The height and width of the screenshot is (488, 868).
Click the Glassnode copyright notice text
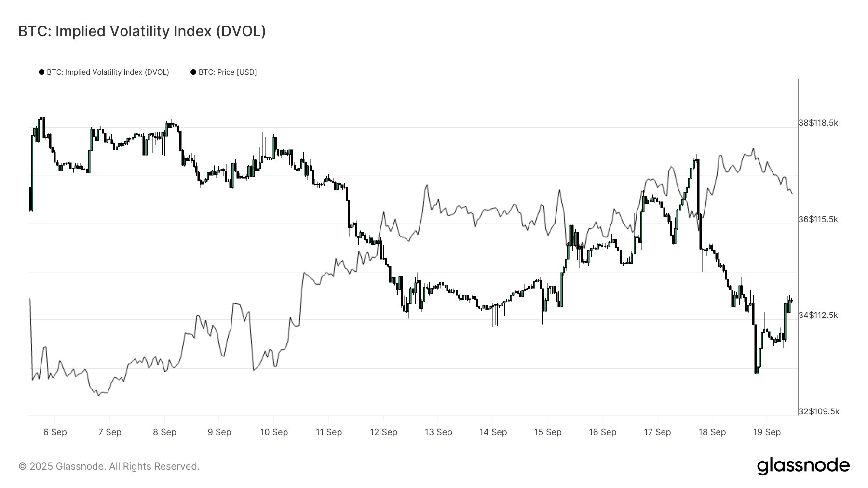click(109, 466)
